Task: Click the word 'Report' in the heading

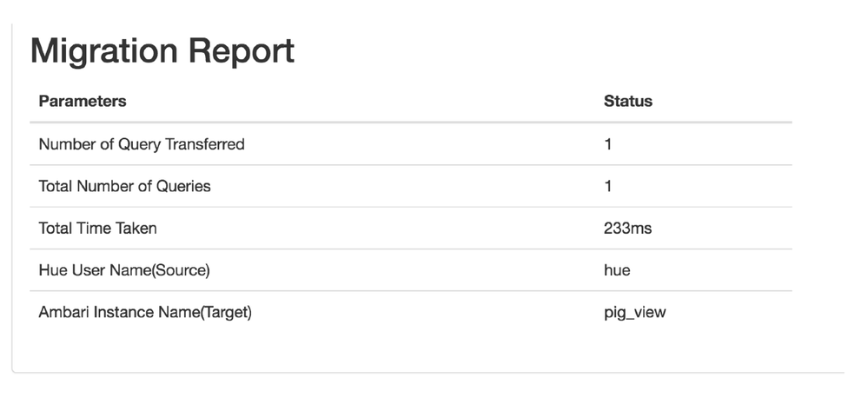Action: (x=241, y=51)
